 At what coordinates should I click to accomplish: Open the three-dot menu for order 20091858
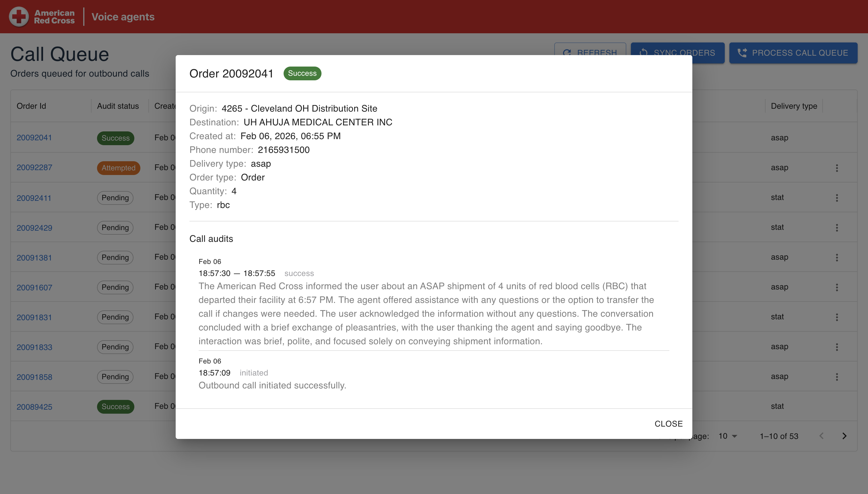coord(837,377)
